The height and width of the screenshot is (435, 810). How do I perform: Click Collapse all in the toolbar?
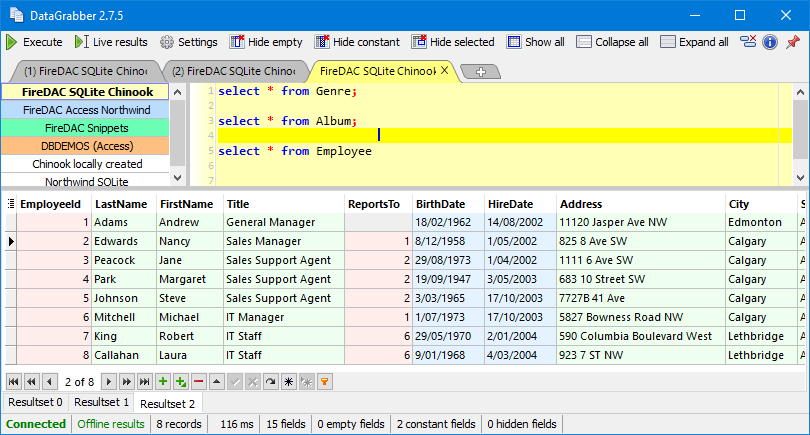[612, 42]
